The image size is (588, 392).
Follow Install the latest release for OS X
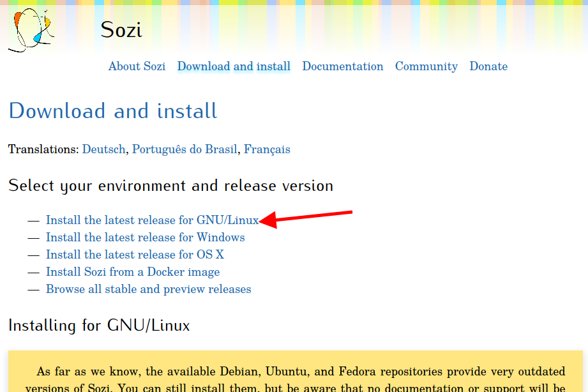pyautogui.click(x=135, y=255)
